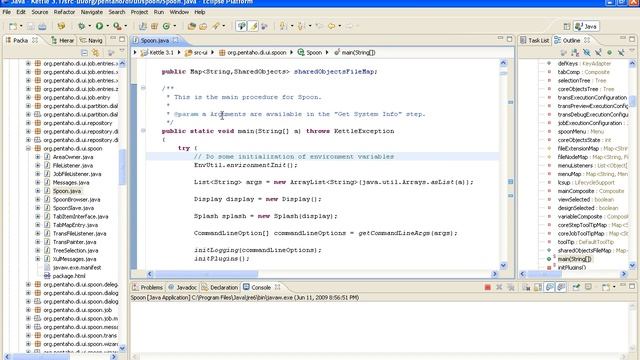Toggle Hide Static Members in Outline

[598, 53]
